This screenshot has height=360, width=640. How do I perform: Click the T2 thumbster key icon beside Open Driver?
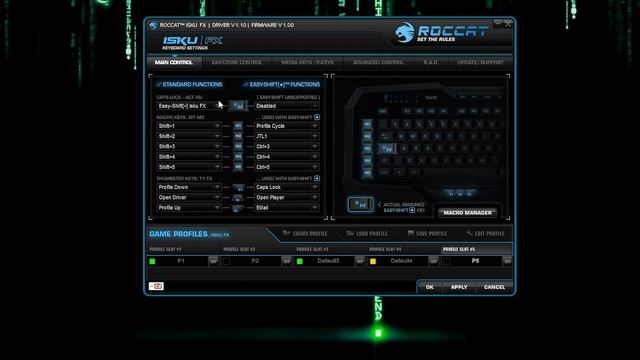click(x=238, y=198)
